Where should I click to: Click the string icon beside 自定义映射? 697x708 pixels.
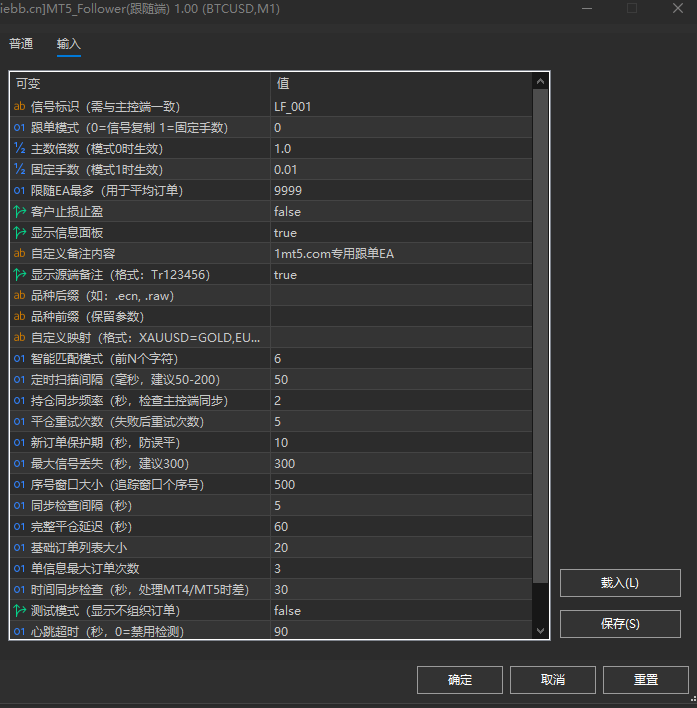pos(19,338)
